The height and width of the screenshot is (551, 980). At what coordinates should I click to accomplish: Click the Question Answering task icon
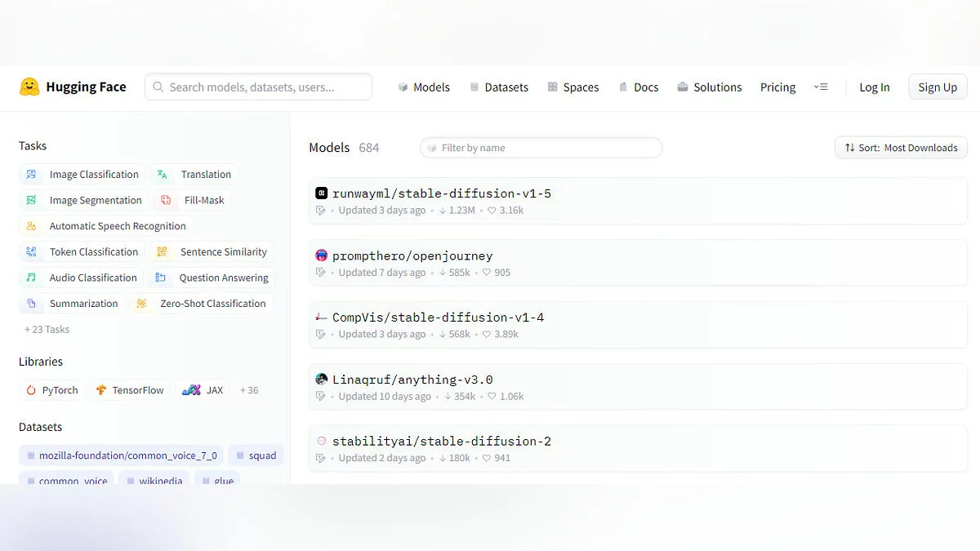(160, 278)
